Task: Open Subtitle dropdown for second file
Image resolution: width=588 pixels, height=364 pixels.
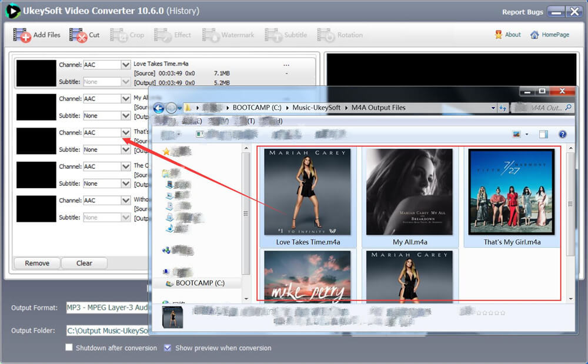Action: [125, 116]
